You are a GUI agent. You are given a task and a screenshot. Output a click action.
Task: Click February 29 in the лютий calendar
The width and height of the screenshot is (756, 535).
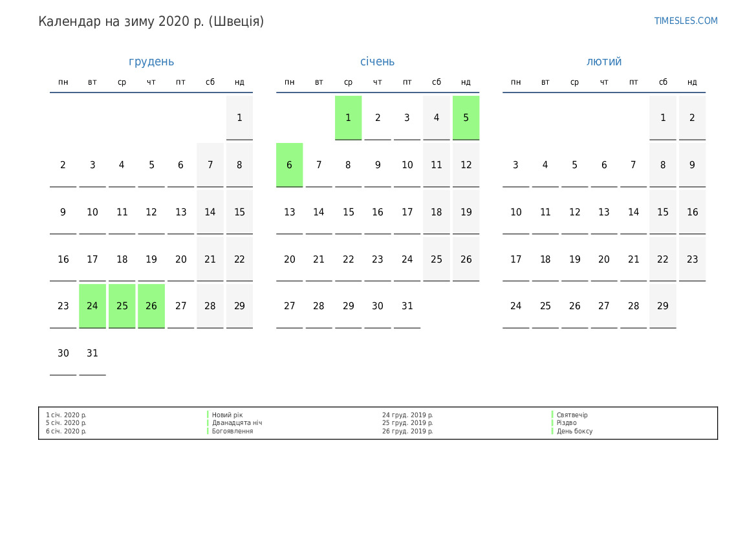point(663,306)
